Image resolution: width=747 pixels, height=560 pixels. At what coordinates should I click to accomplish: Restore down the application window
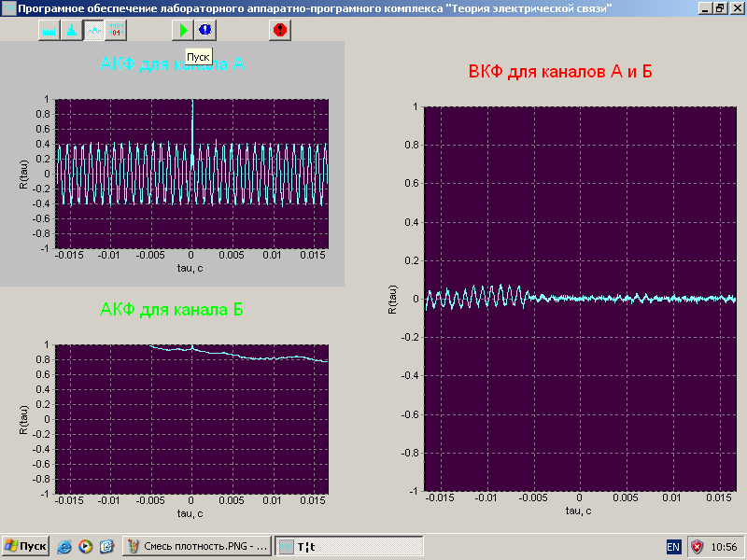pos(720,8)
